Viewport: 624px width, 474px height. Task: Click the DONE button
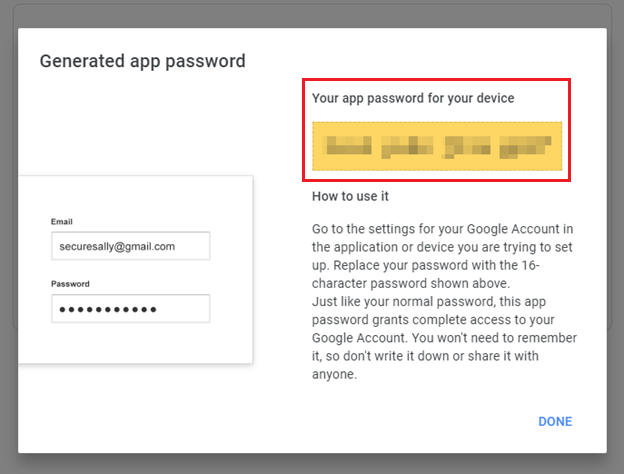click(555, 421)
